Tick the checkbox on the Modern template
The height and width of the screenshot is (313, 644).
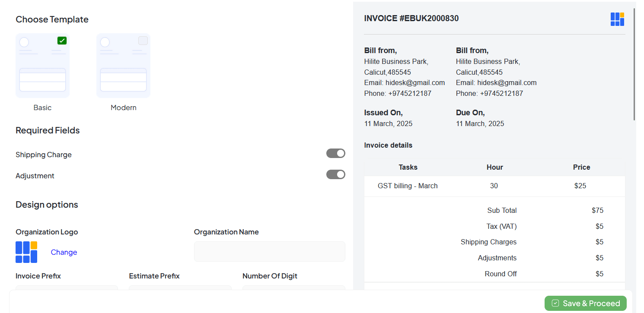click(x=143, y=41)
